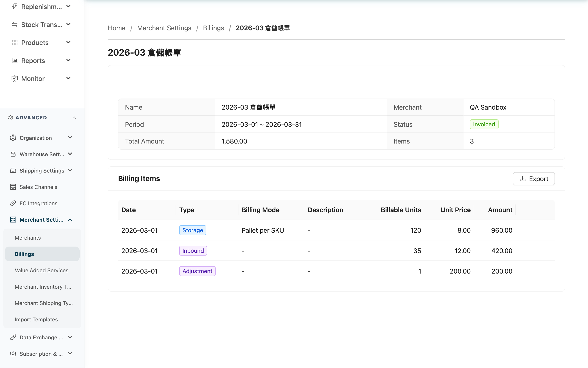
Task: Click the Reports bar chart icon
Action: click(14, 61)
